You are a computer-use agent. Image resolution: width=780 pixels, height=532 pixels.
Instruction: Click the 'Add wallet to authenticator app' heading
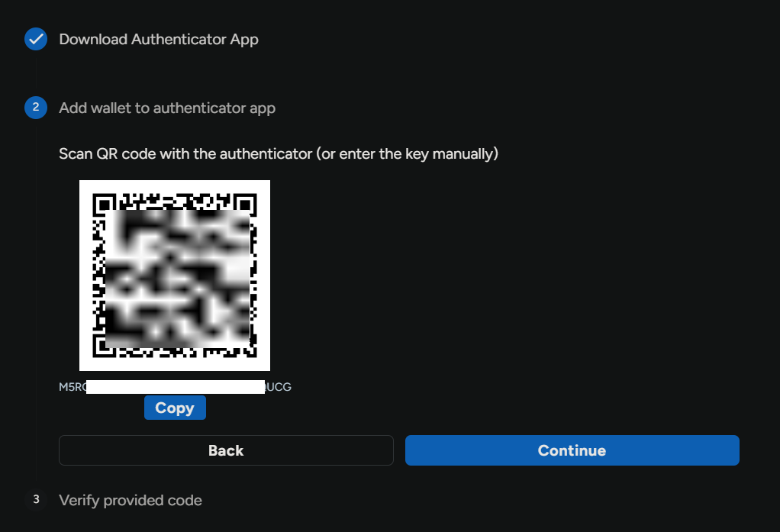167,108
